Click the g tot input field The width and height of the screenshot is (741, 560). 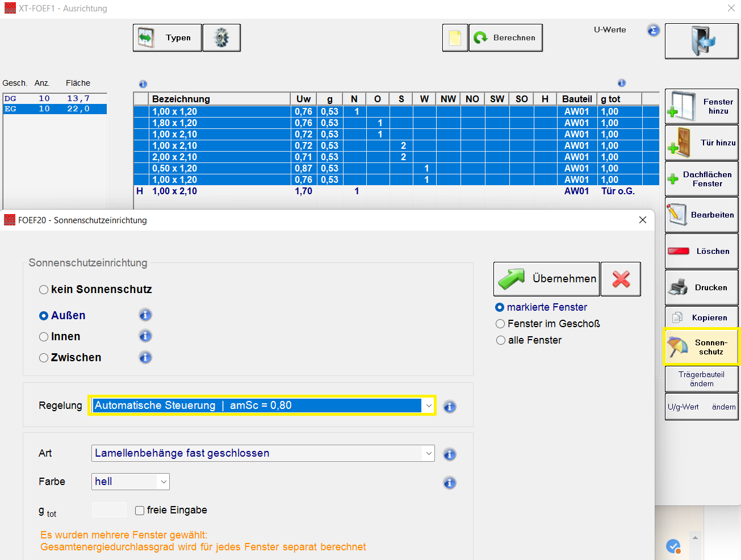pos(110,509)
